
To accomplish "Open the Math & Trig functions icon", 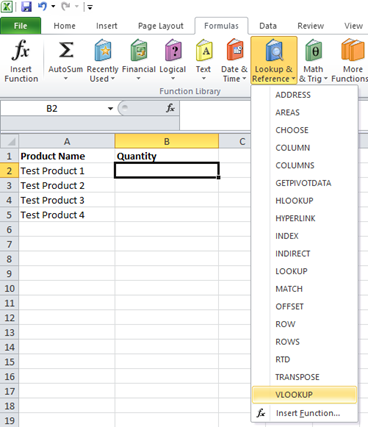I will pos(313,50).
